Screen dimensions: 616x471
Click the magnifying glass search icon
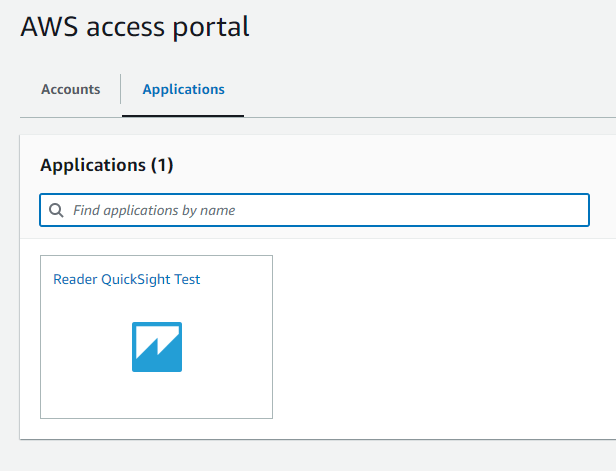tap(56, 210)
